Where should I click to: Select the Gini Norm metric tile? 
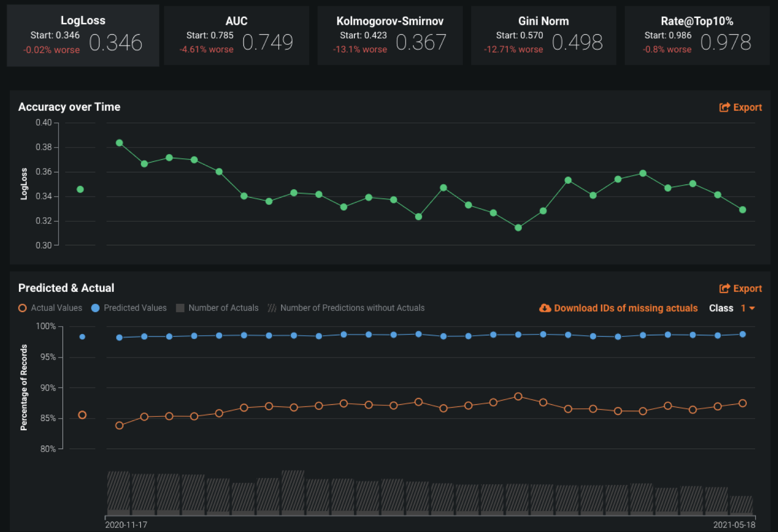543,35
